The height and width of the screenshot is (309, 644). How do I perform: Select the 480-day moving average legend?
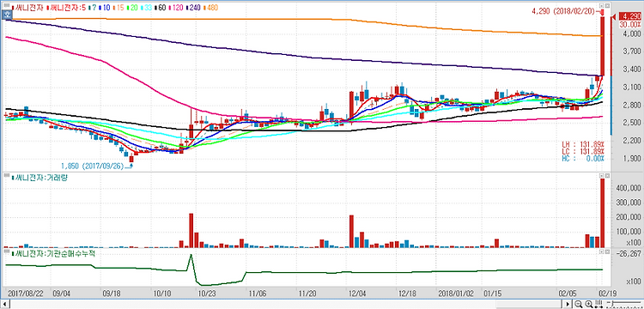tap(210, 8)
